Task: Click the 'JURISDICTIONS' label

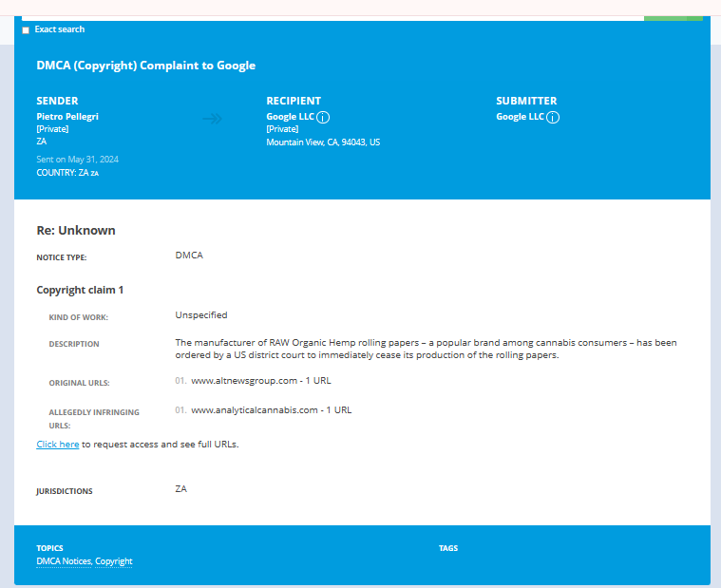Action: (65, 491)
